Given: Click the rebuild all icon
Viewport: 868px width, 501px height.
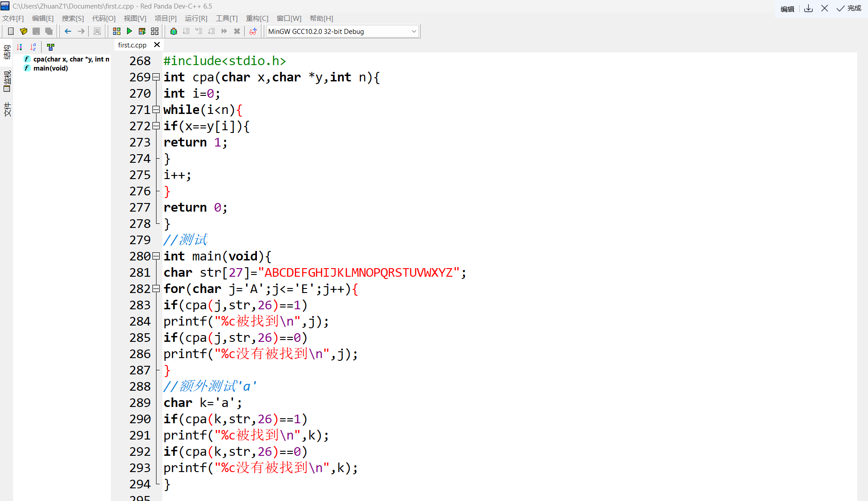Looking at the screenshot, I should coord(155,31).
